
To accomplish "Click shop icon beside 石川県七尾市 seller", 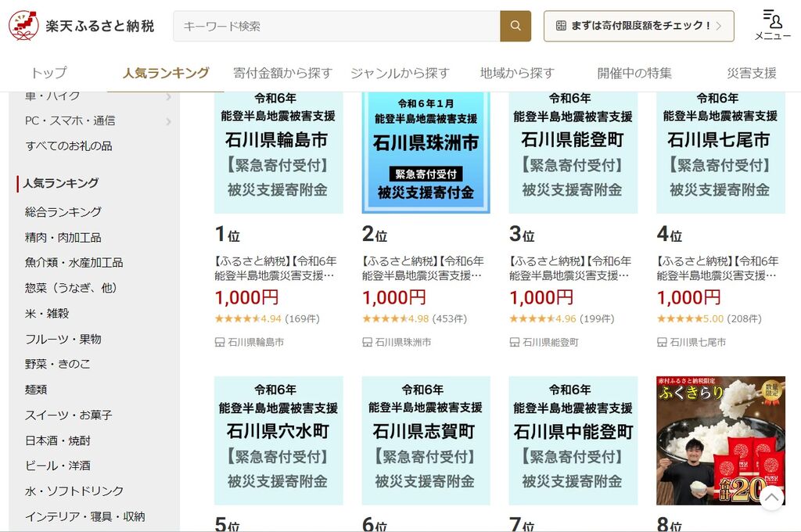I will pyautogui.click(x=662, y=342).
